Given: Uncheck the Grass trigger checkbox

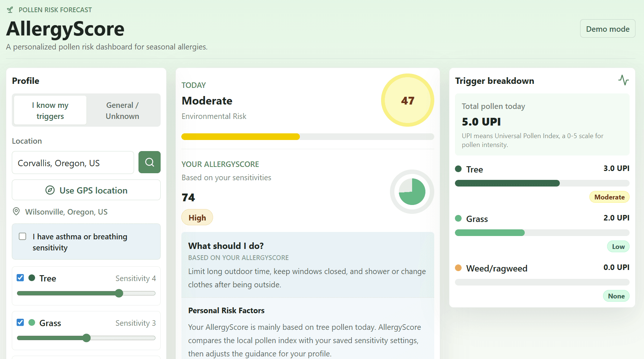Looking at the screenshot, I should pos(20,322).
